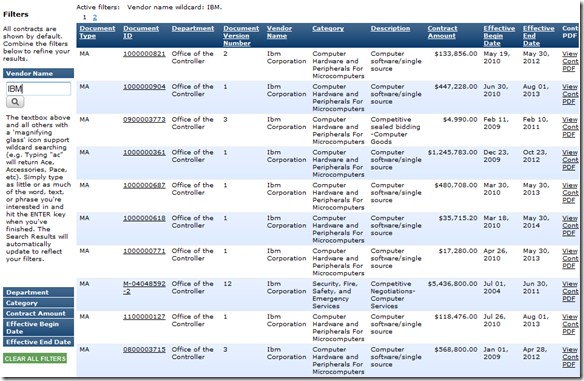Sort by Category column header

(328, 28)
